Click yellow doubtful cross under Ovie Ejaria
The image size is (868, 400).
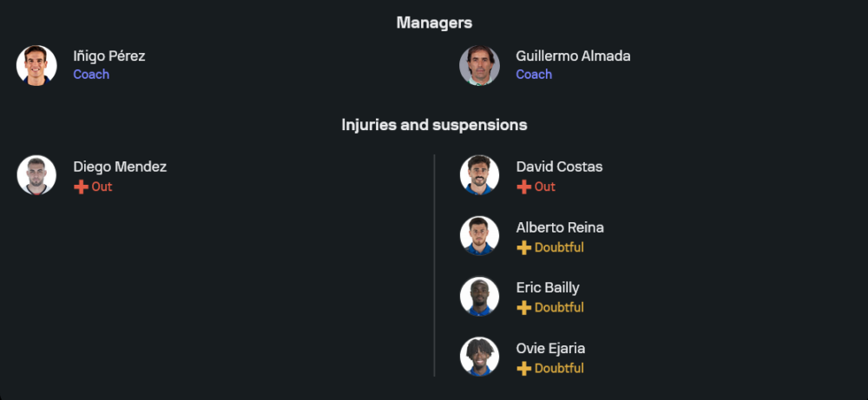[523, 369]
